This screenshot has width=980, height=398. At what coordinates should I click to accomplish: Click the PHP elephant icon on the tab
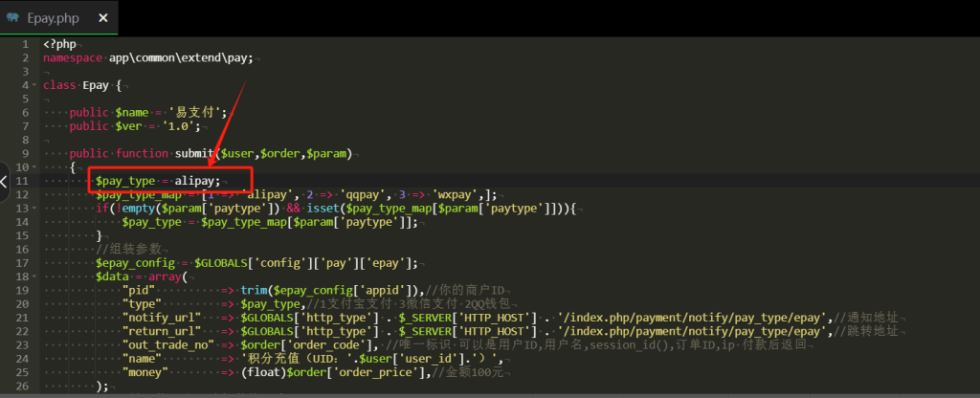click(12, 16)
